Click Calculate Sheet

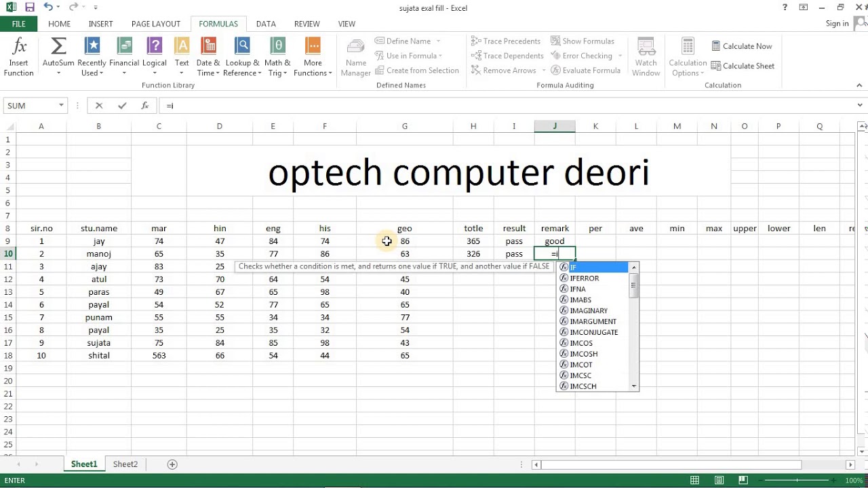743,66
